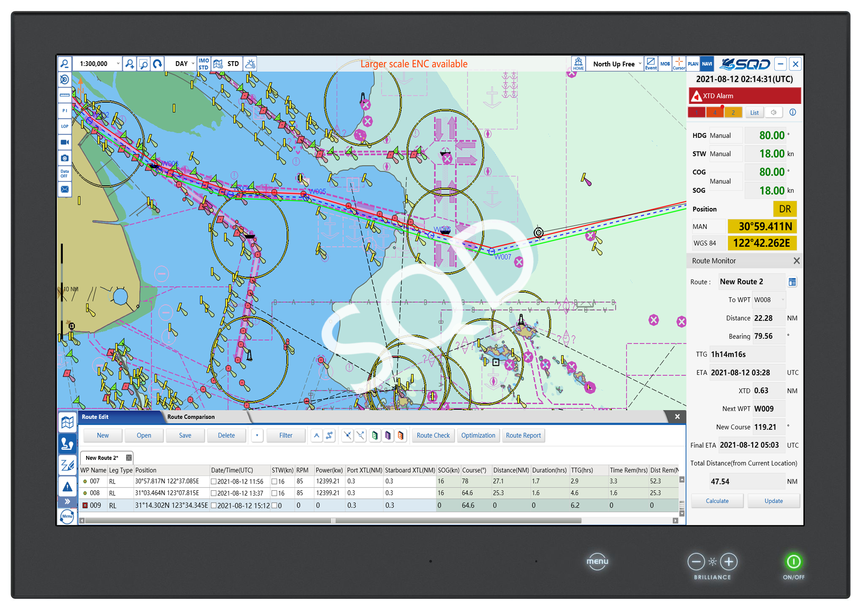This screenshot has height=609, width=868.
Task: Click the Optimization button
Action: coord(478,435)
